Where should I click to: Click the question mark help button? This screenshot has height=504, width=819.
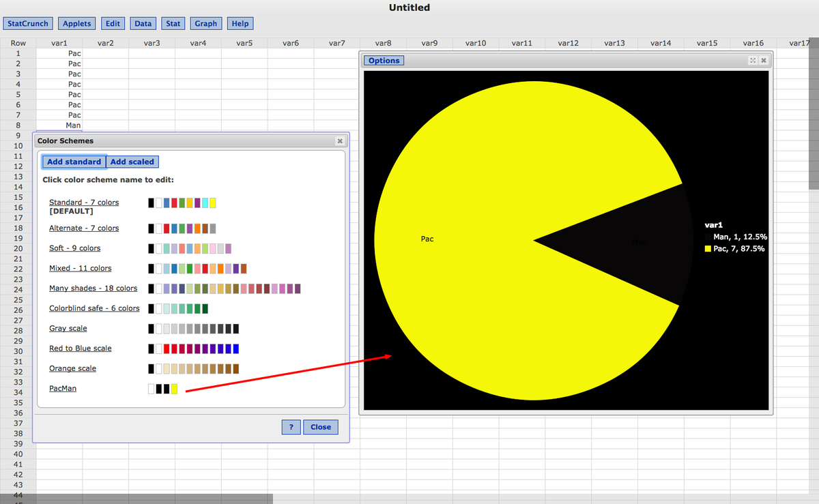(291, 427)
